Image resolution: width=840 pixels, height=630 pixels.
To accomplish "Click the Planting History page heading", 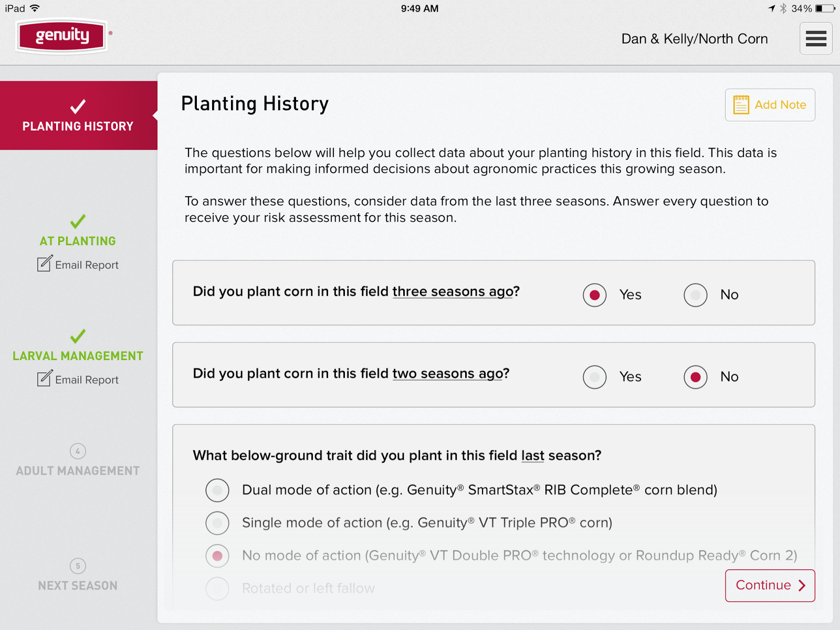I will 255,104.
